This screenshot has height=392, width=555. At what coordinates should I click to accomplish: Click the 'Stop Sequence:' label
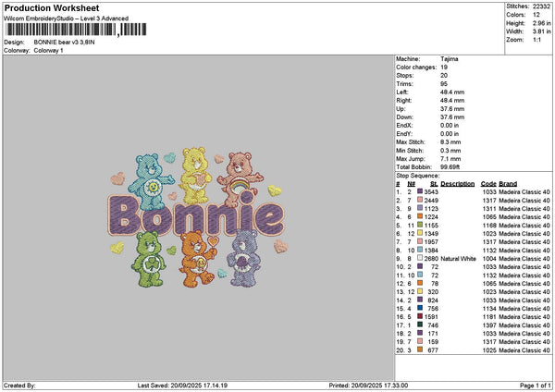[x=418, y=176]
